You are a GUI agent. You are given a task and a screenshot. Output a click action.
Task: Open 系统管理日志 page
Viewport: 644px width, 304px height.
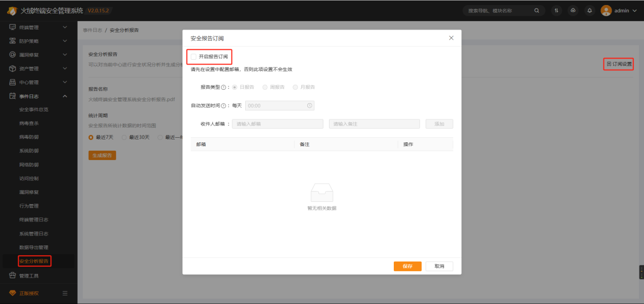coord(34,233)
